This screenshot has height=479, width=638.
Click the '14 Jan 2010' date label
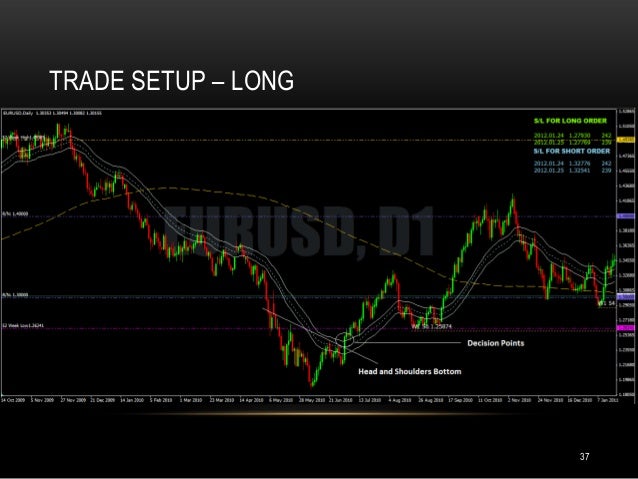pyautogui.click(x=132, y=400)
